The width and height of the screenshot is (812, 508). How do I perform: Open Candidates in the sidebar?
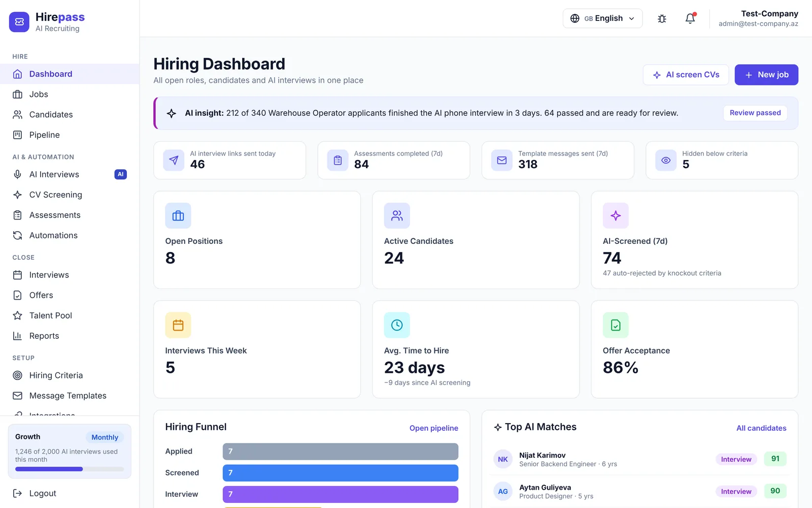[70, 115]
